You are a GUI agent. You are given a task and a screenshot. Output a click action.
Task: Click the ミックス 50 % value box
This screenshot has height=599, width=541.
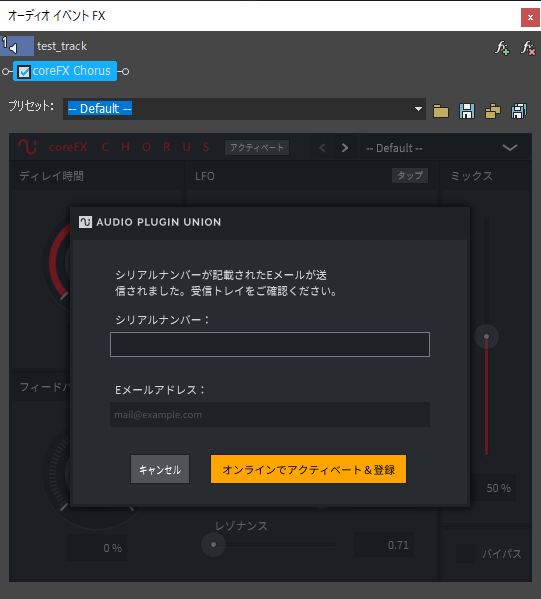pos(494,488)
